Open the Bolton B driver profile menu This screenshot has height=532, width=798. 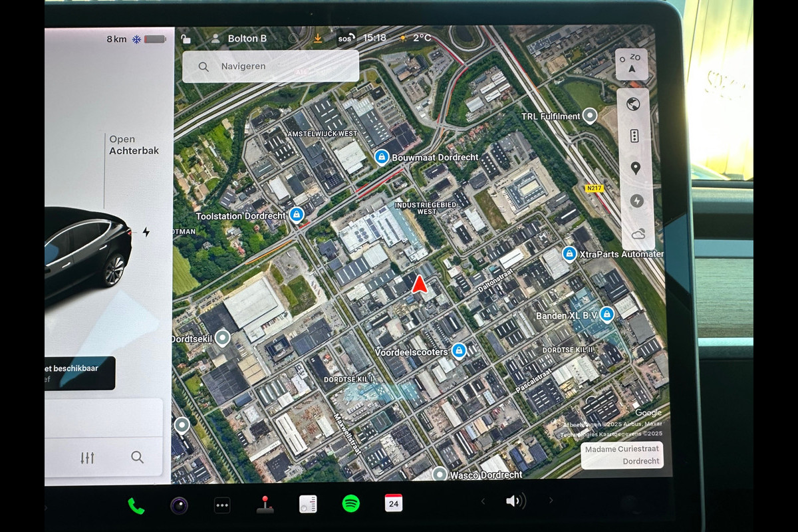click(239, 39)
